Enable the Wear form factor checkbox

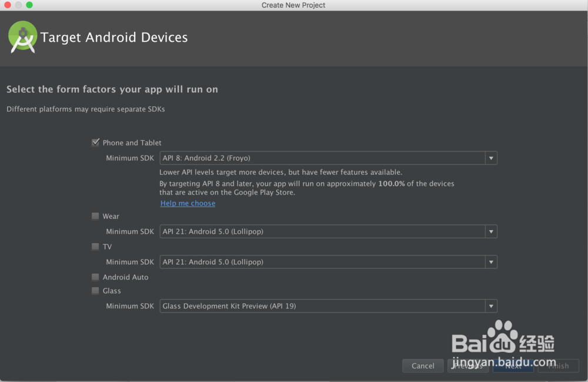click(95, 216)
